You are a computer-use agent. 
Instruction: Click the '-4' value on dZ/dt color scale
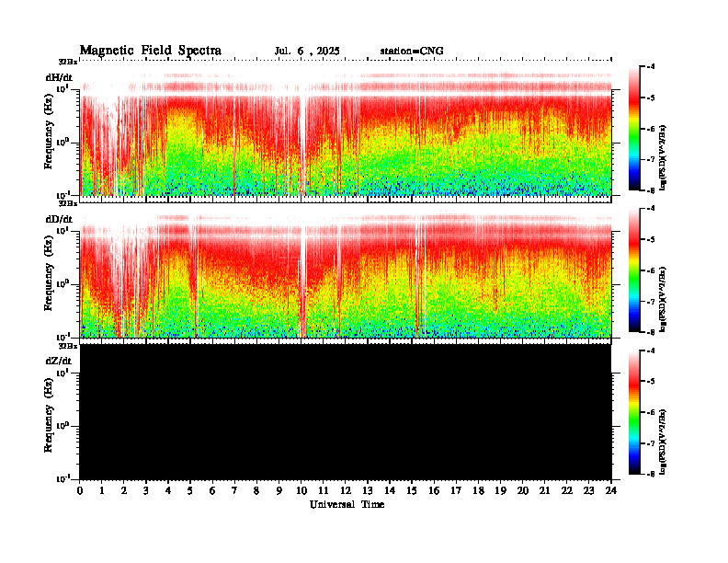[x=652, y=350]
